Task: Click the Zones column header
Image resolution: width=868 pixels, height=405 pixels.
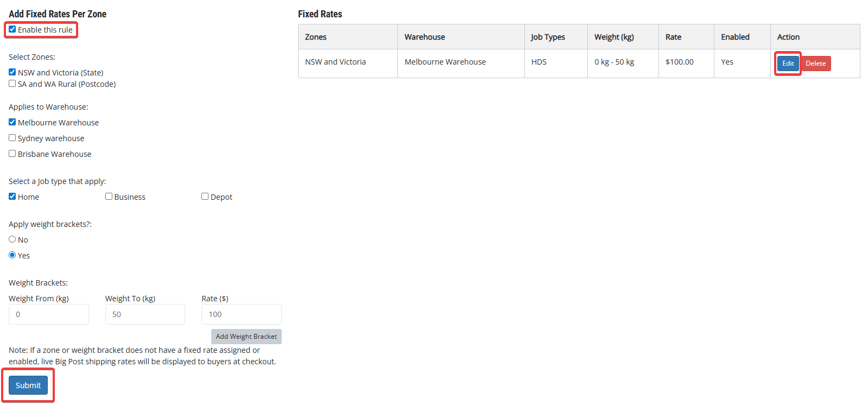Action: 316,37
